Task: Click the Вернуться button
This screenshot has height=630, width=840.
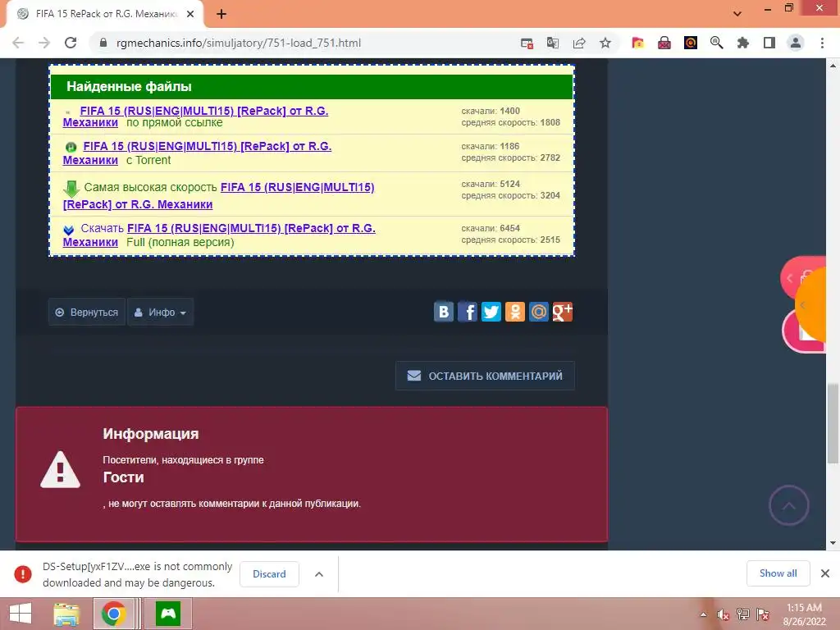Action: (x=87, y=312)
